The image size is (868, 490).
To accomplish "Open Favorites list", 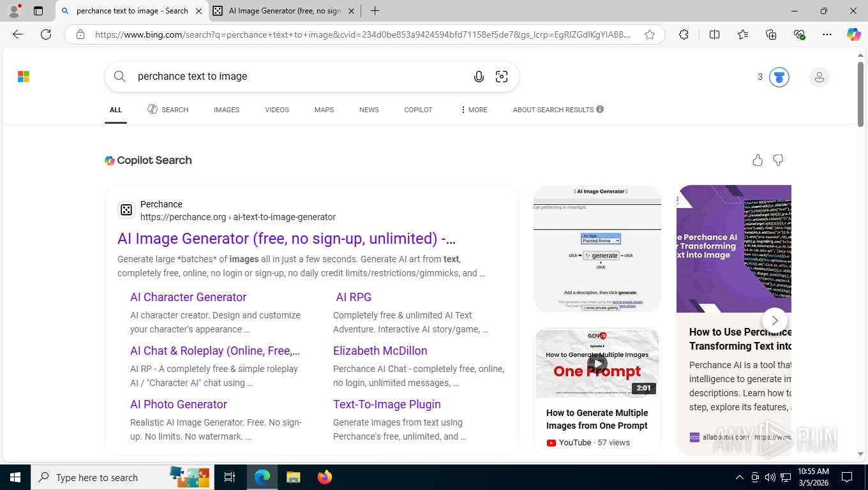I will click(743, 34).
